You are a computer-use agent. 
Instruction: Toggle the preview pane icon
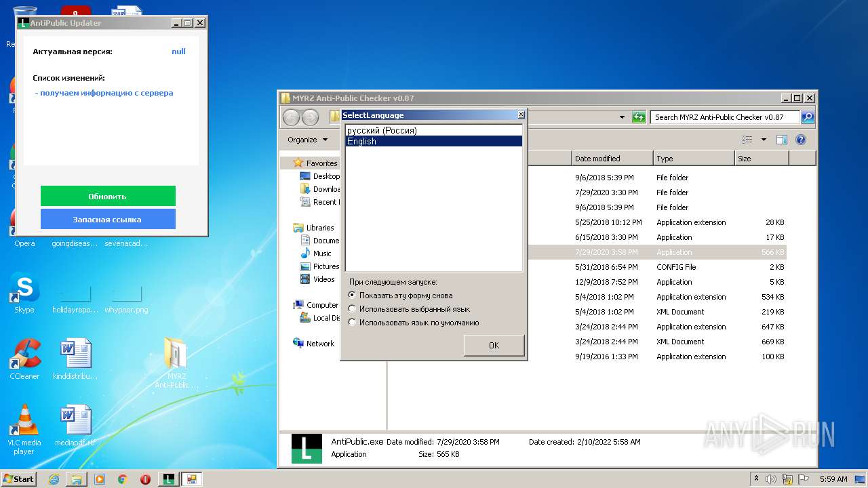[x=782, y=140]
